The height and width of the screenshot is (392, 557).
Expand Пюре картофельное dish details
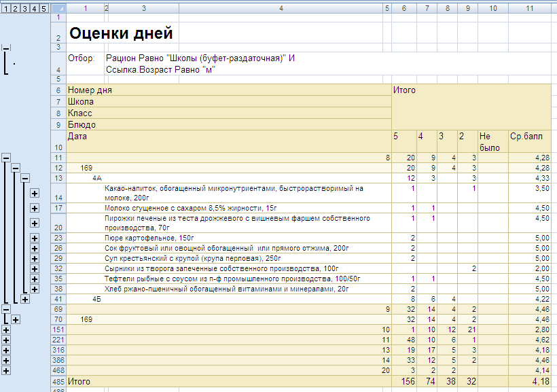coord(35,238)
